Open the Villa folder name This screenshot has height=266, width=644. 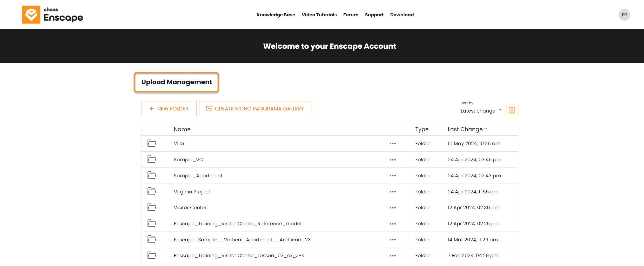point(179,143)
